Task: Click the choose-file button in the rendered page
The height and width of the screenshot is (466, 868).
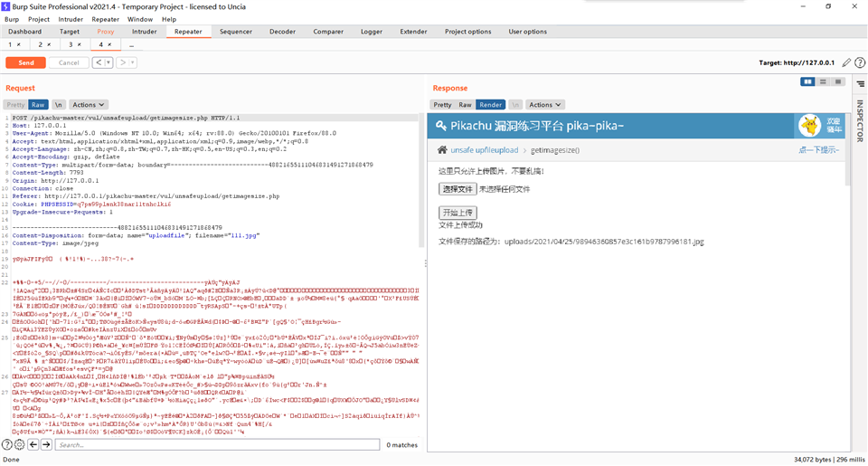Action: point(458,189)
